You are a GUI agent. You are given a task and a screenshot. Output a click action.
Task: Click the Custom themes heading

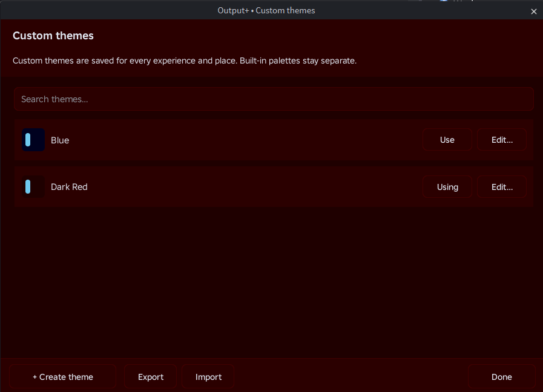[53, 36]
